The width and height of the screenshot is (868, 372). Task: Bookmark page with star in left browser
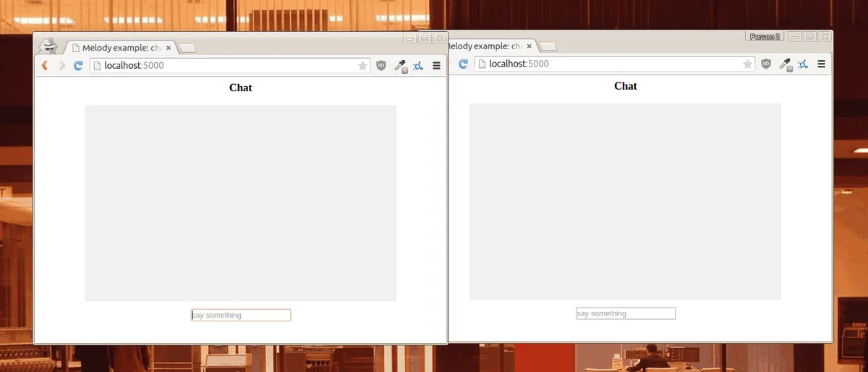click(x=362, y=66)
